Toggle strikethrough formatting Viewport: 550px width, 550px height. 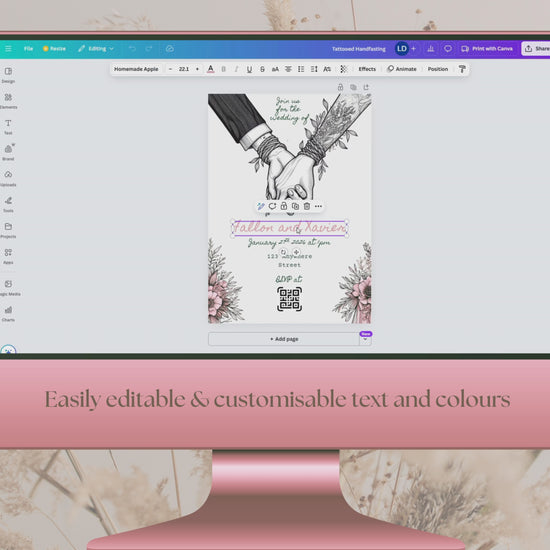point(262,69)
